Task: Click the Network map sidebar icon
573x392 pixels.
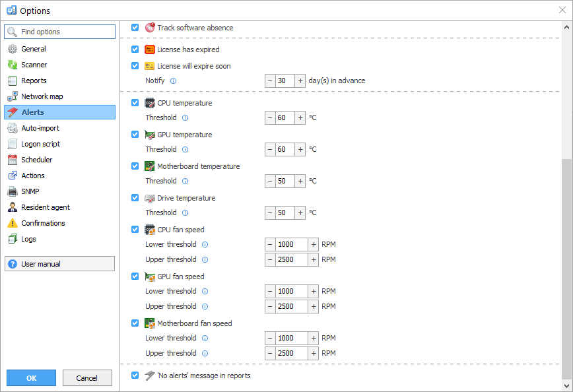Action: click(x=12, y=96)
